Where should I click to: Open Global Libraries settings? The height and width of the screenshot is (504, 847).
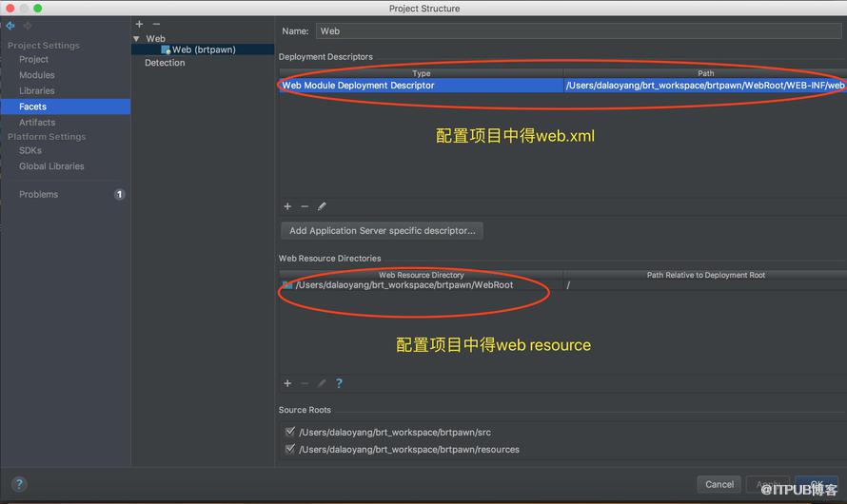(51, 166)
